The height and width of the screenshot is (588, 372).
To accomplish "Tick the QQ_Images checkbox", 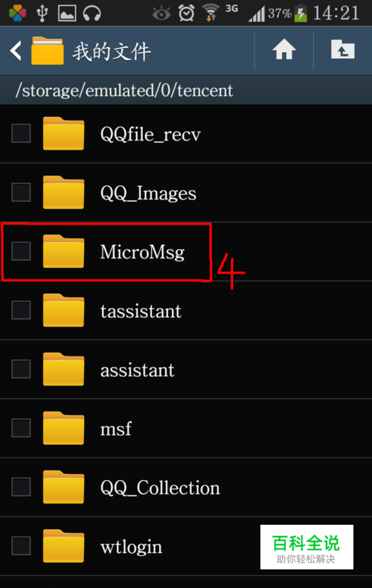I will click(x=21, y=192).
